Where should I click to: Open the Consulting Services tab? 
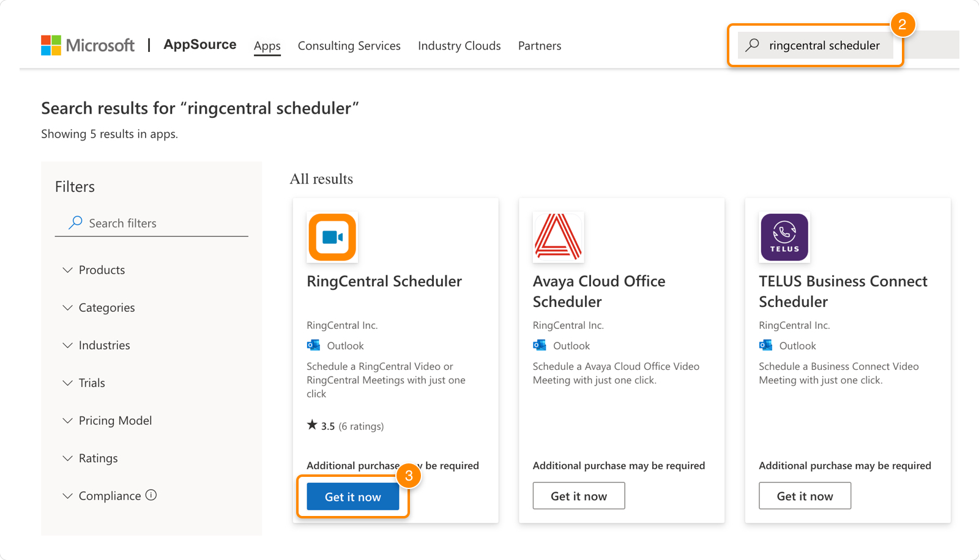[x=349, y=46]
